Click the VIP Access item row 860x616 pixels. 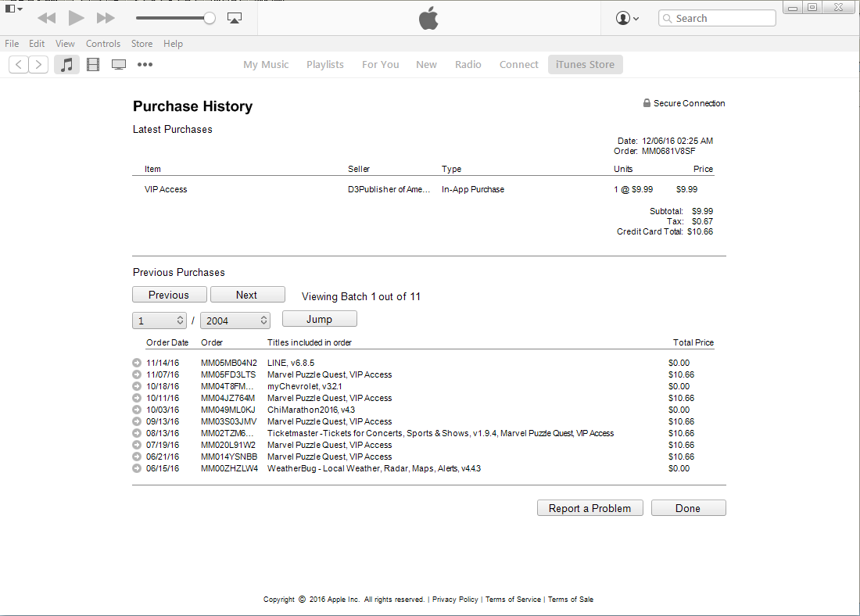pos(423,189)
